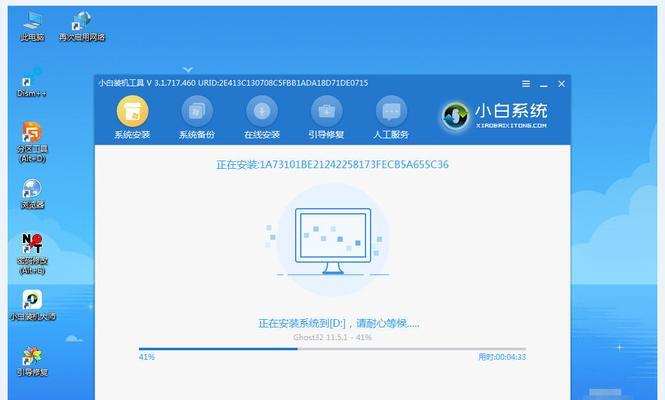
Task: Click the 用时:00:04:33 elapsed time
Action: point(502,357)
